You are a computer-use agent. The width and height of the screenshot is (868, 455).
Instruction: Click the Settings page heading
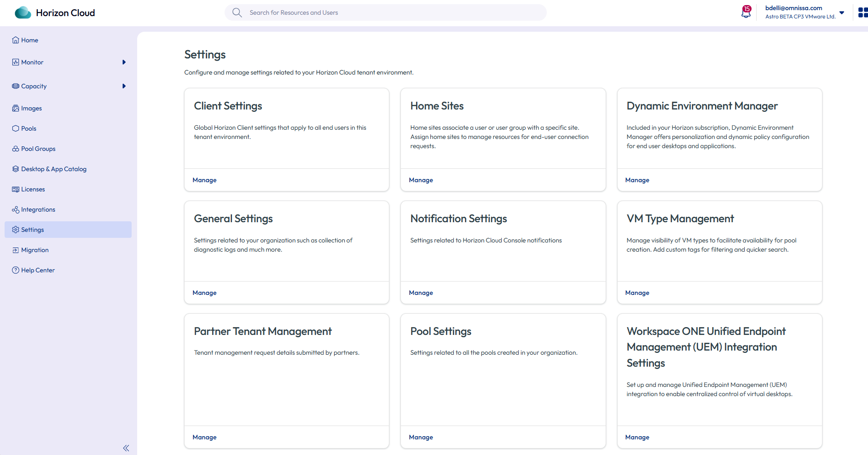coord(205,55)
